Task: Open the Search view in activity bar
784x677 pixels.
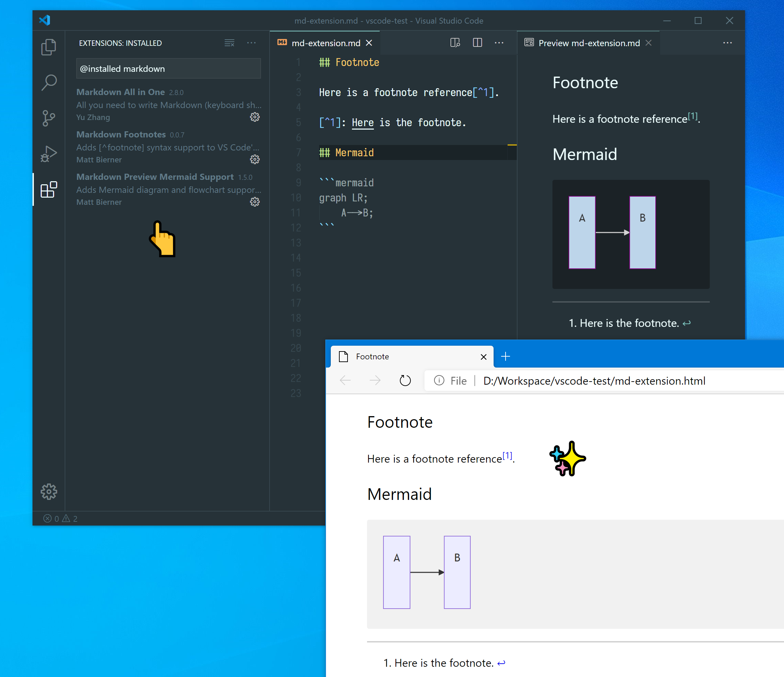Action: click(49, 82)
